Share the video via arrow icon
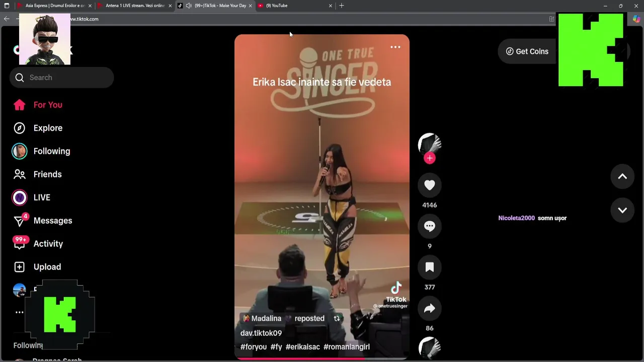 (x=429, y=308)
